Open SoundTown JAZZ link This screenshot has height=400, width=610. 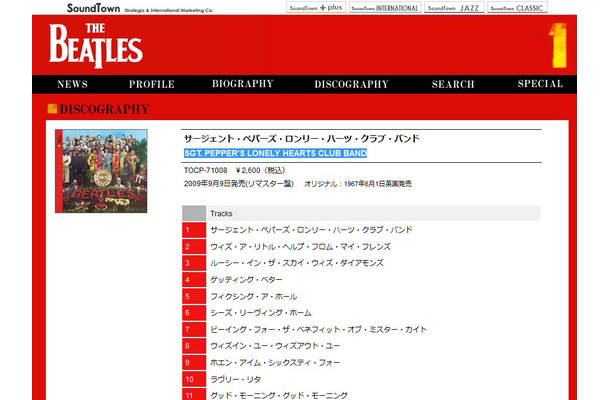[454, 7]
